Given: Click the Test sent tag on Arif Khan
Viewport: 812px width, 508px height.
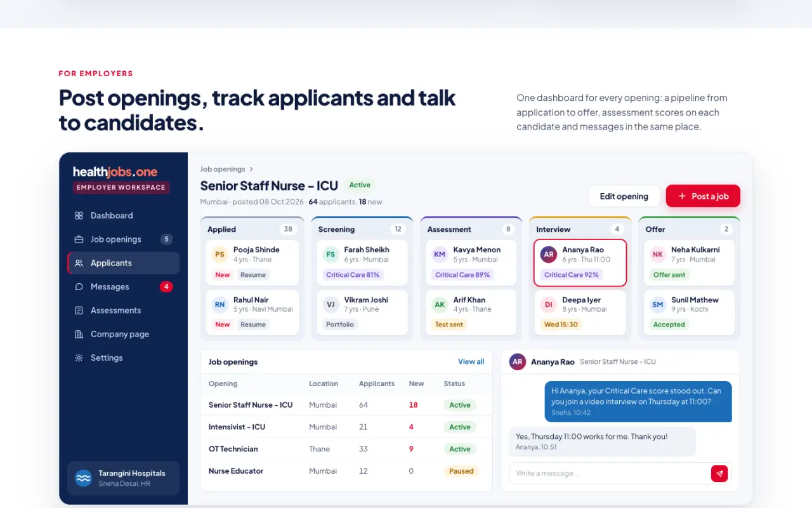Looking at the screenshot, I should point(449,324).
